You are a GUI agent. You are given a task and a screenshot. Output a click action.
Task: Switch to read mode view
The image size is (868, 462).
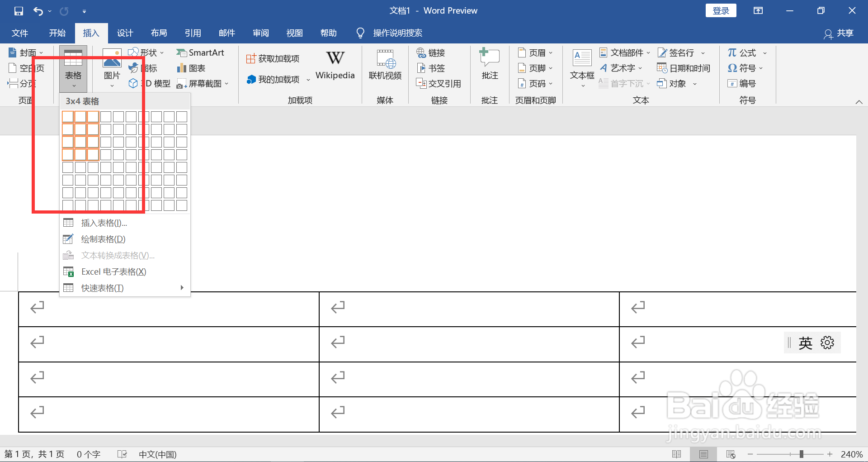point(677,454)
